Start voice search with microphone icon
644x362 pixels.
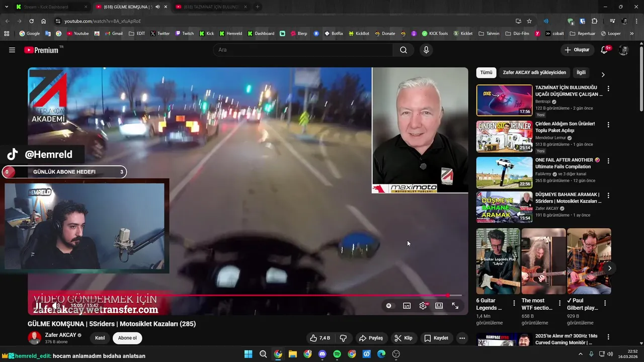pyautogui.click(x=426, y=50)
